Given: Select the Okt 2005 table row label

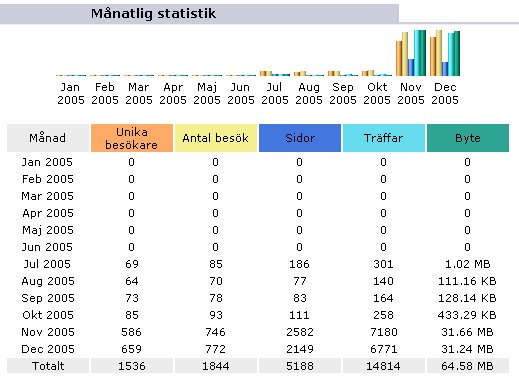Looking at the screenshot, I should click(48, 315).
